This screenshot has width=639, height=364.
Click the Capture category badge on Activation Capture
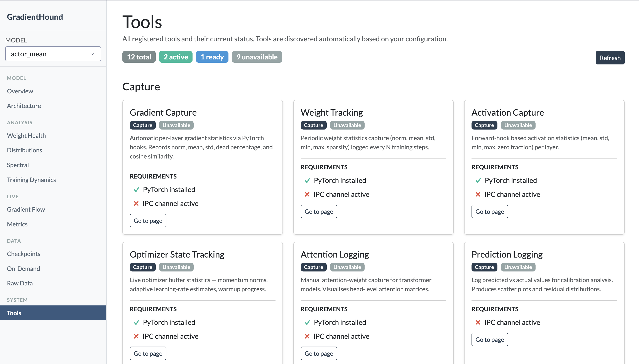pyautogui.click(x=484, y=125)
